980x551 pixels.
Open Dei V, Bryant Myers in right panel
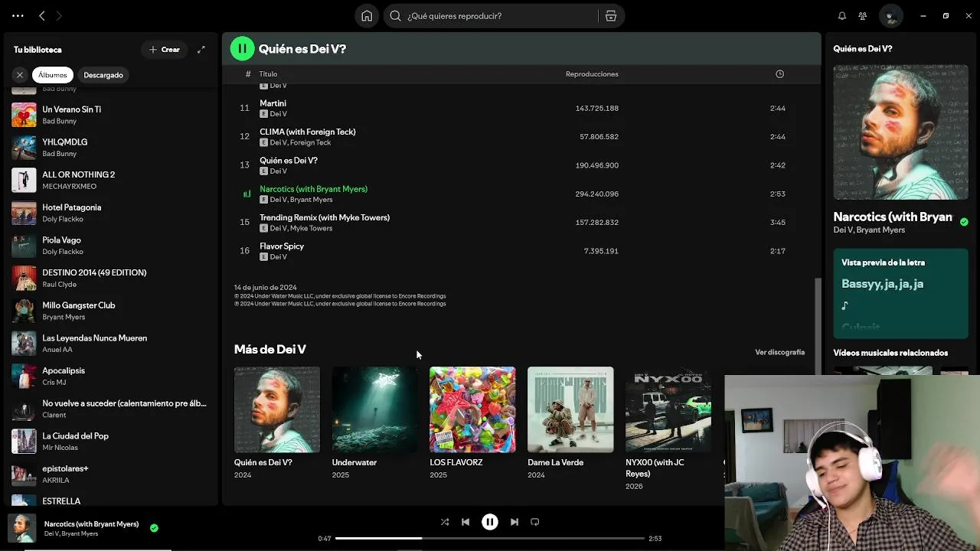click(x=869, y=230)
